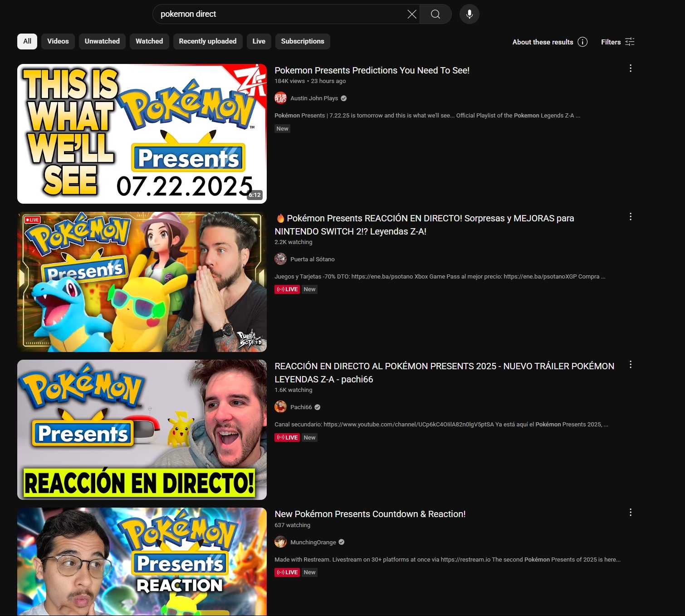Click LIVE badge under Pachi66 description

tap(287, 438)
